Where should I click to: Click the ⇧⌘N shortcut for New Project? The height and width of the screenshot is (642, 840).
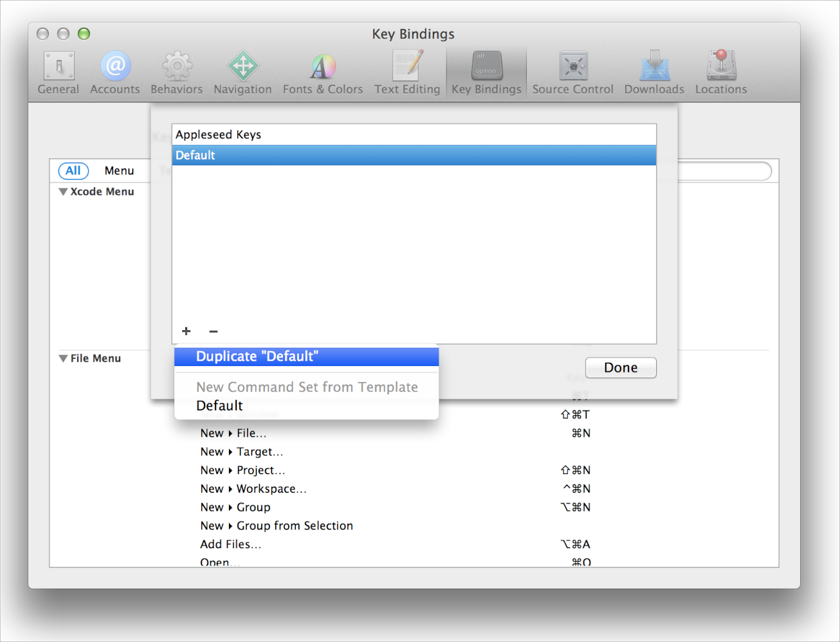(x=576, y=470)
